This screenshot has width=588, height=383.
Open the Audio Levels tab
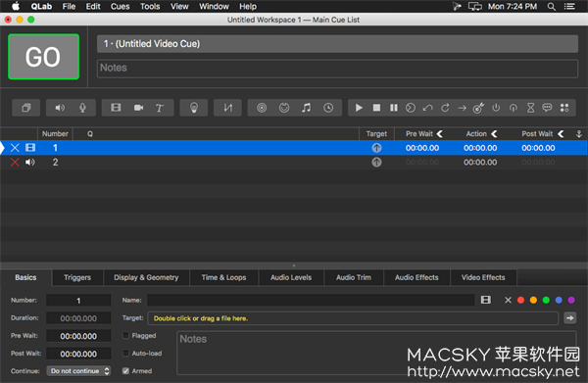(291, 277)
